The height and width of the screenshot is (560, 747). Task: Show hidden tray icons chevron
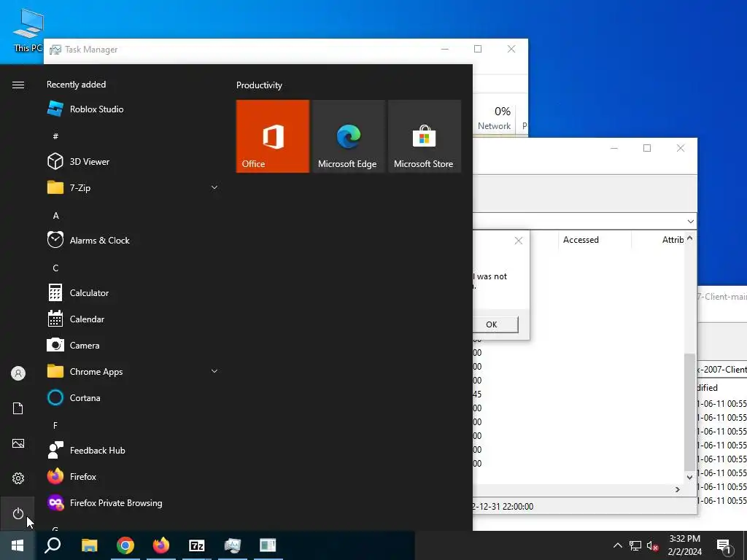[617, 545]
